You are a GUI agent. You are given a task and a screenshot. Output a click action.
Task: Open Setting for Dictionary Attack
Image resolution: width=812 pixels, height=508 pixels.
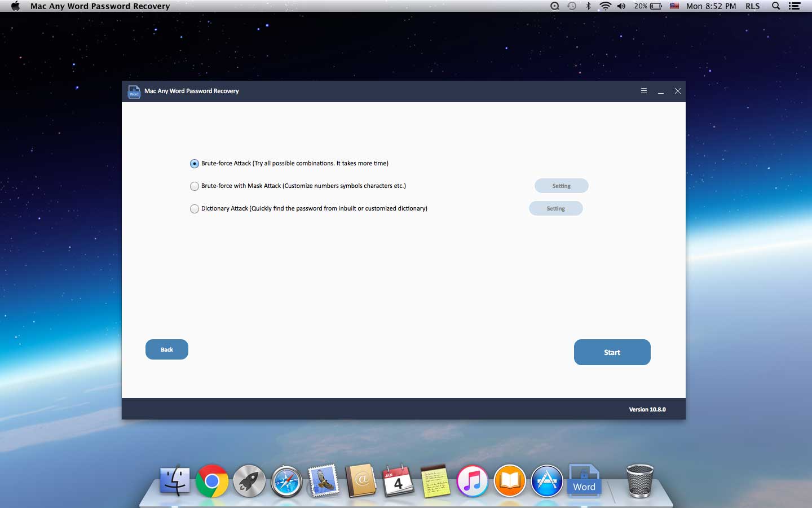[555, 208]
